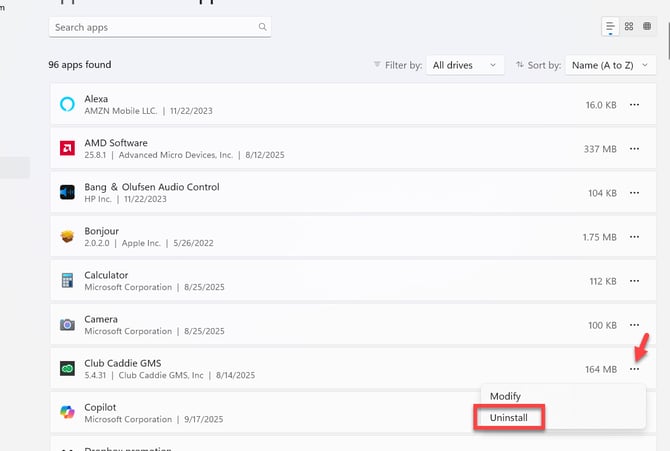Switch to list view layout
The height and width of the screenshot is (451, 670).
point(610,27)
